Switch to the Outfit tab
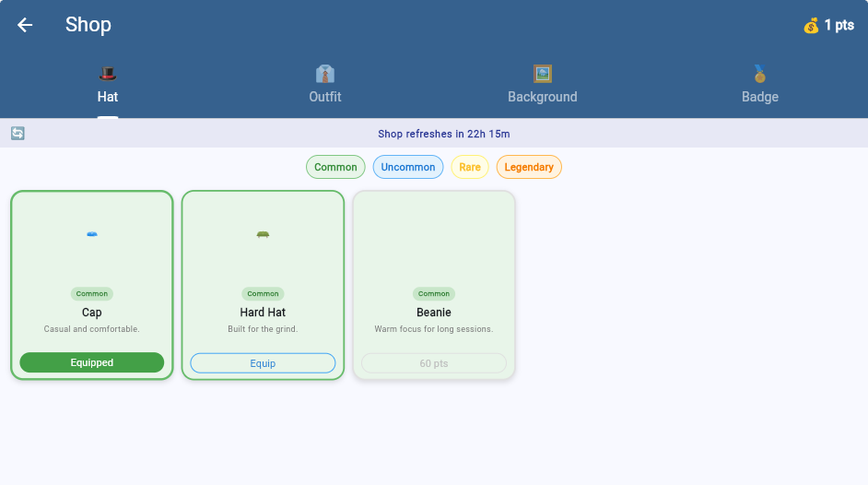 tap(324, 96)
